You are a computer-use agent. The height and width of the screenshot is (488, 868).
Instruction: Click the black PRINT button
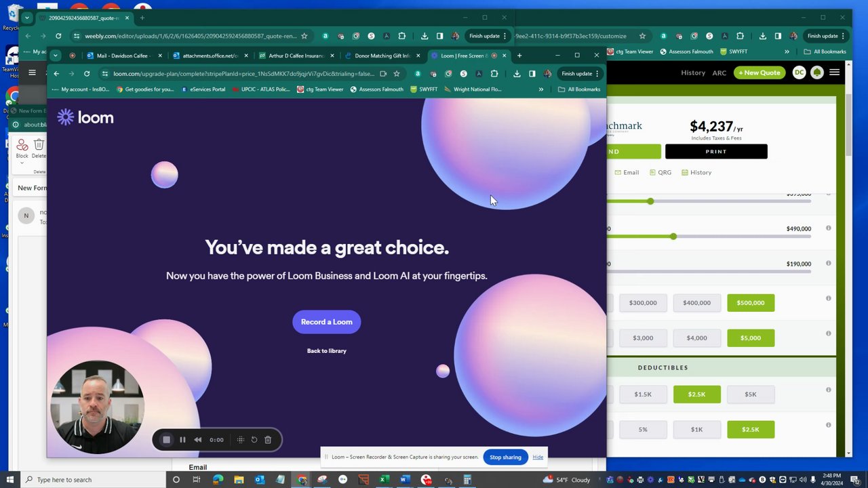[x=716, y=152]
